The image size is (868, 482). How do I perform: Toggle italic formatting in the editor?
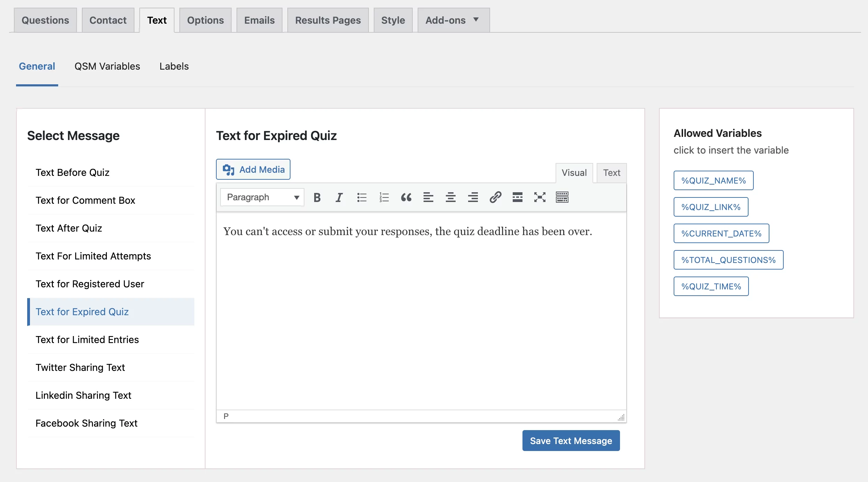point(339,197)
